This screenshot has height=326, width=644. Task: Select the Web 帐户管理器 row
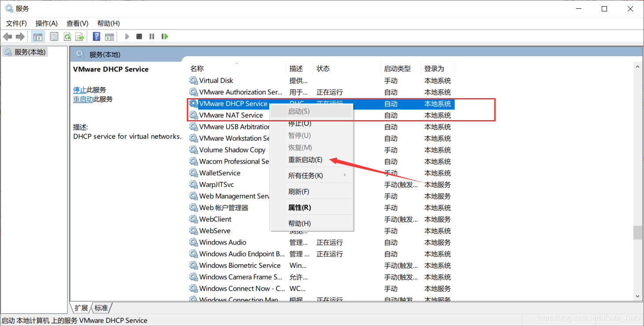click(321, 208)
